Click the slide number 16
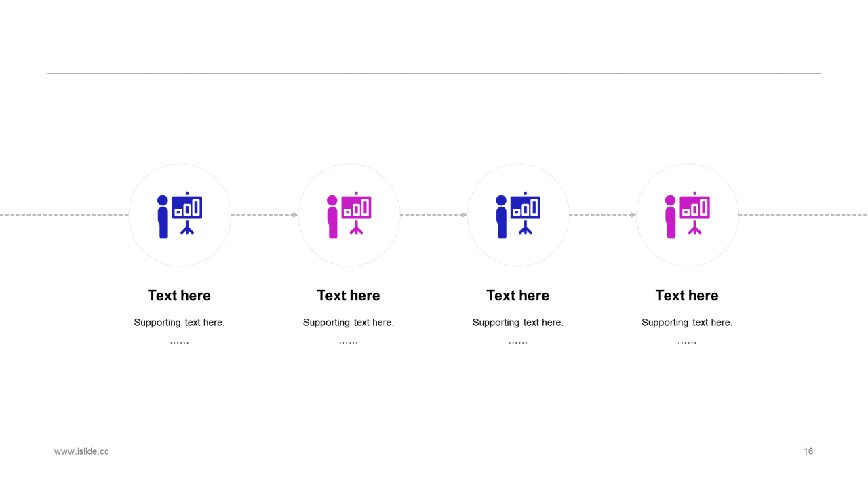 click(x=808, y=451)
